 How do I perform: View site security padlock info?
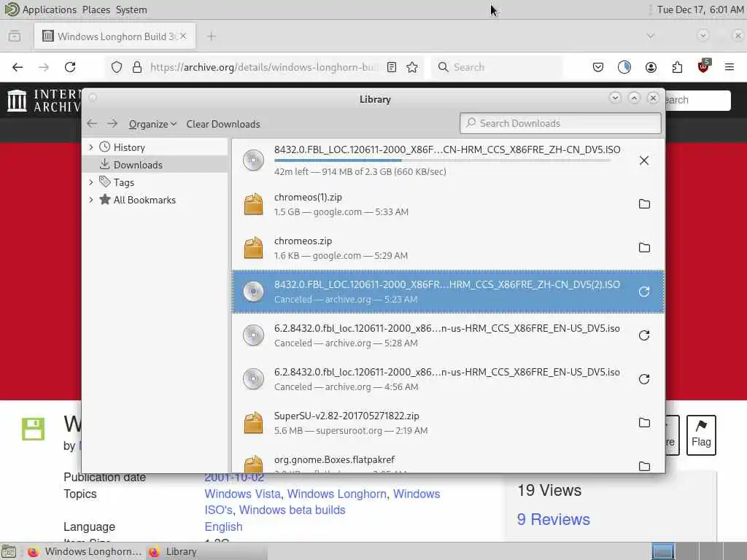(x=137, y=67)
